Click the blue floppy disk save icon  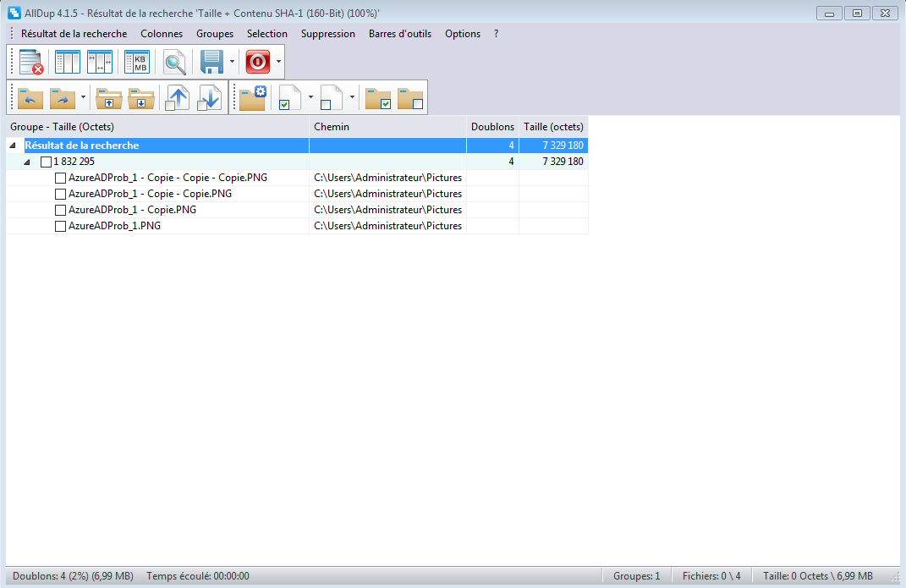tap(211, 63)
